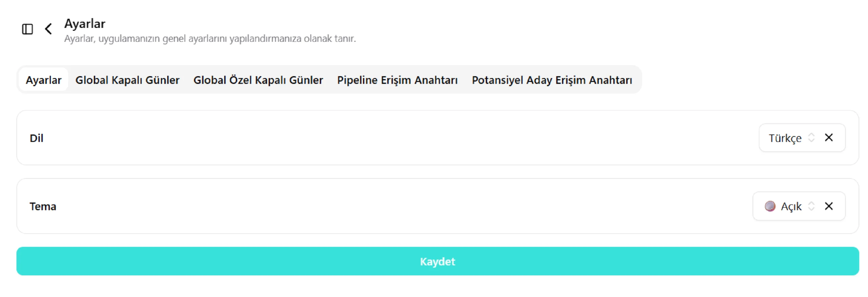Expand the Tema dropdown arrows
The width and height of the screenshot is (868, 297).
pos(811,206)
